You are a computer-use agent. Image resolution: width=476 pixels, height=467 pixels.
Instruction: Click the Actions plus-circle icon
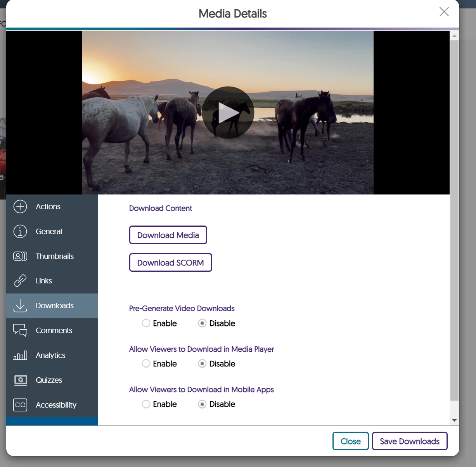pos(20,207)
